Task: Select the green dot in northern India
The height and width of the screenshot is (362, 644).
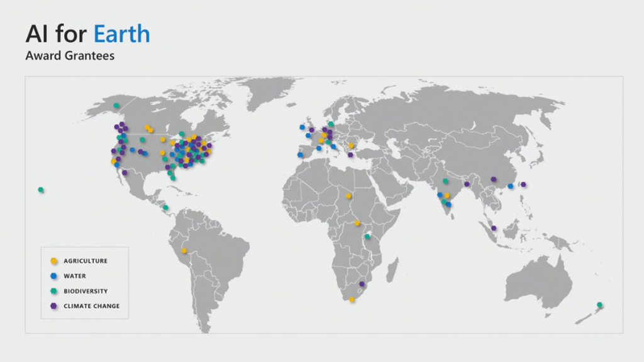Action: (x=446, y=181)
